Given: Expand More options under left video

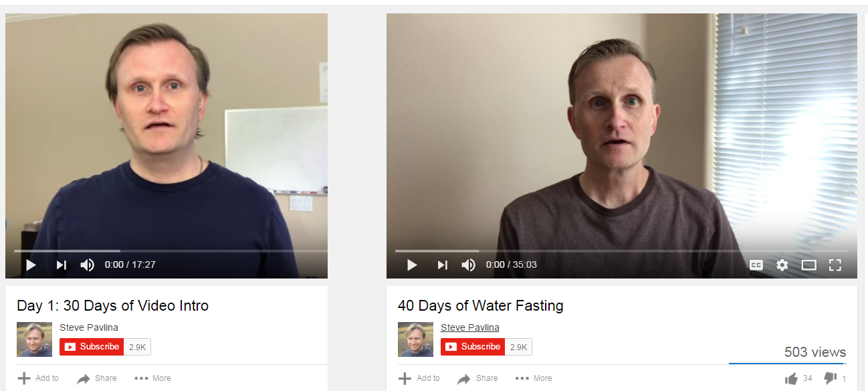Looking at the screenshot, I should click(x=152, y=378).
